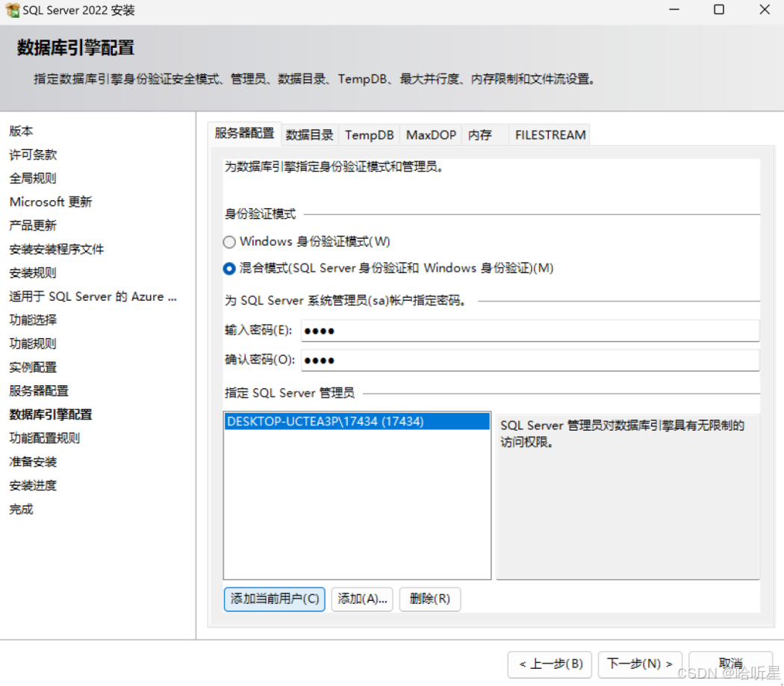Switch to the 数据目录 tab
This screenshot has width=784, height=686.
pos(310,135)
